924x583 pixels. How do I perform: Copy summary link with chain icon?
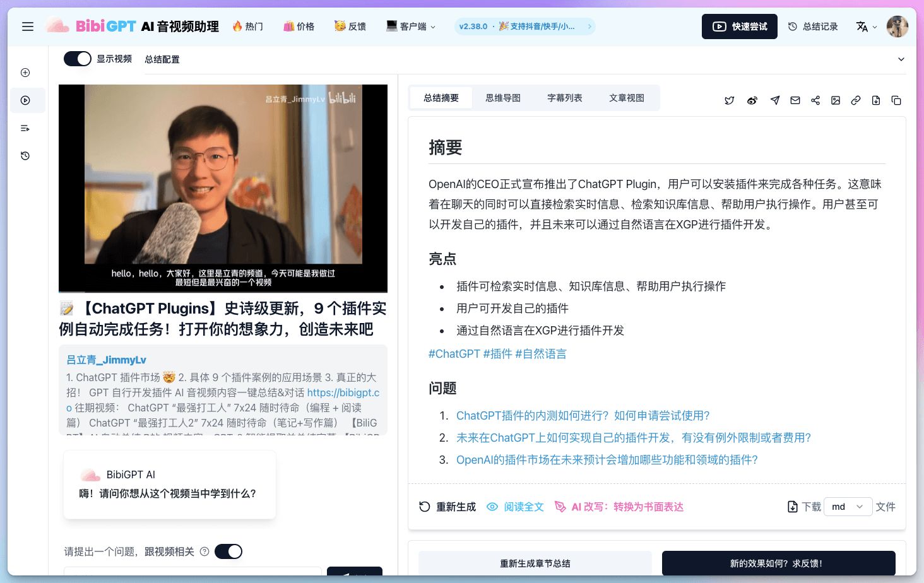click(x=856, y=100)
